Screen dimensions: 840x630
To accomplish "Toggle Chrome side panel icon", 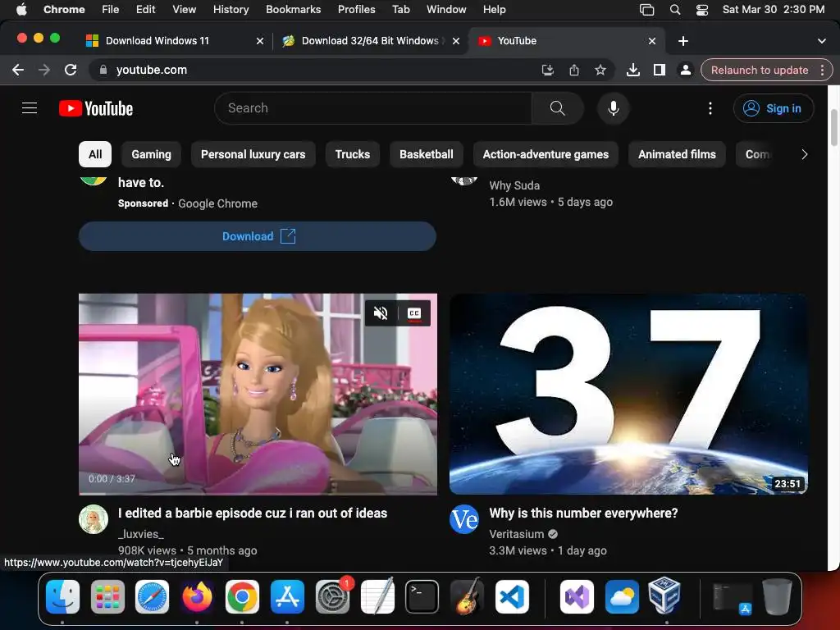I will tap(659, 70).
